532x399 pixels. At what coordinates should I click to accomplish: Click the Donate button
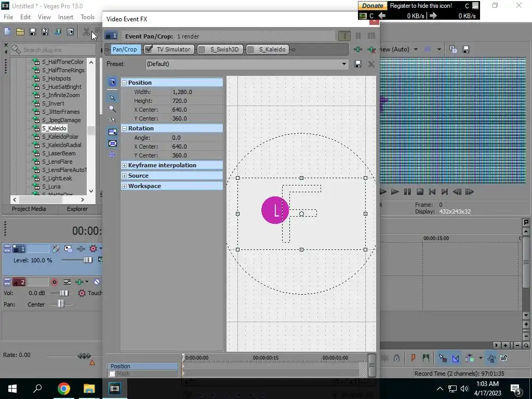373,6
